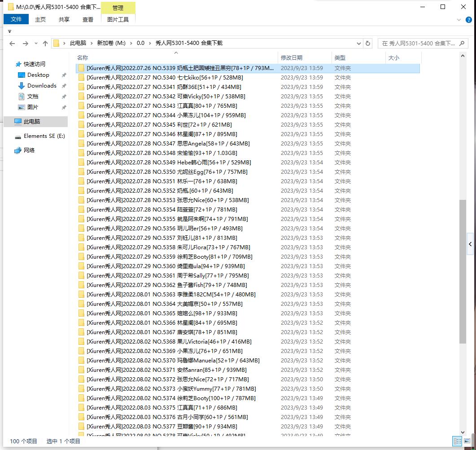Open the recent locations dropdown arrow

click(36, 44)
